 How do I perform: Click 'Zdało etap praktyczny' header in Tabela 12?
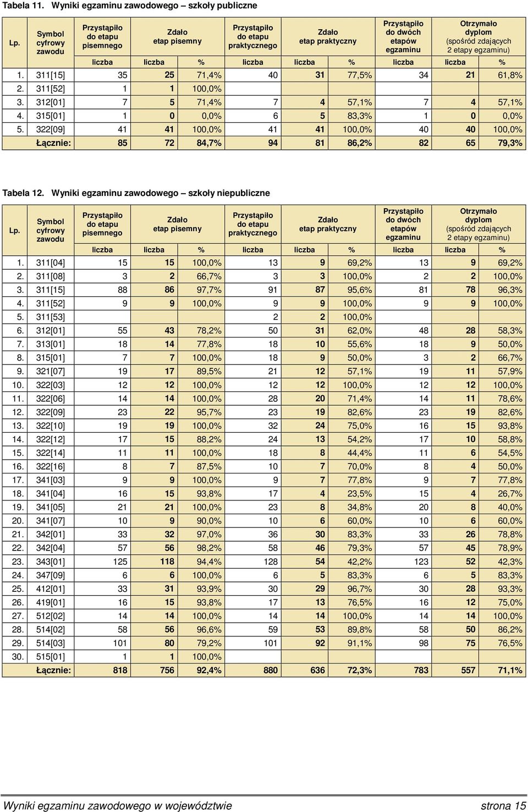(328, 224)
